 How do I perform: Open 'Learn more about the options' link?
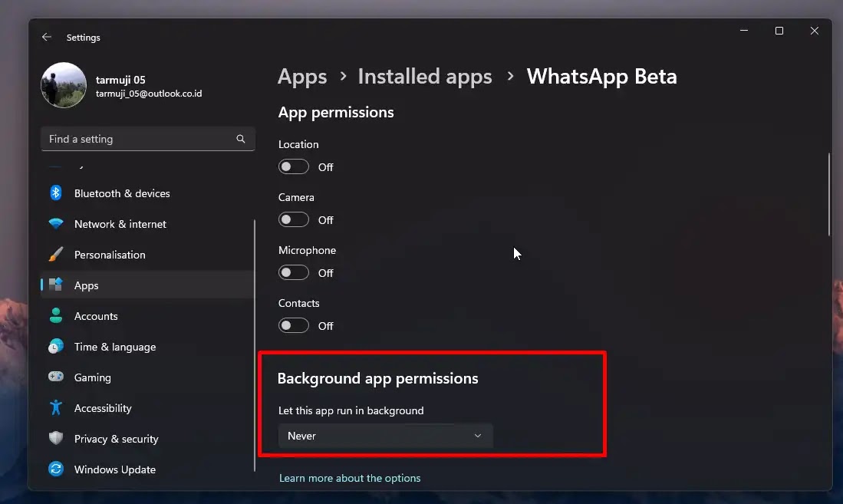tap(350, 478)
